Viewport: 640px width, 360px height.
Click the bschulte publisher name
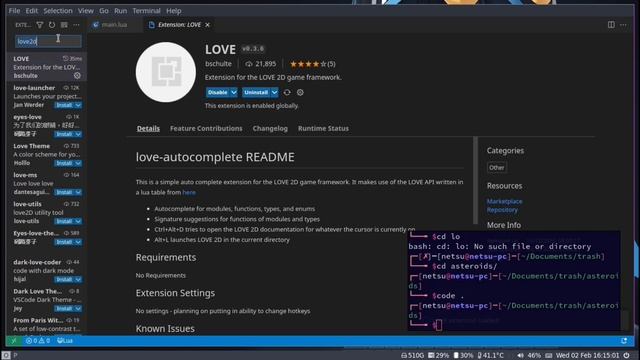tap(218, 64)
